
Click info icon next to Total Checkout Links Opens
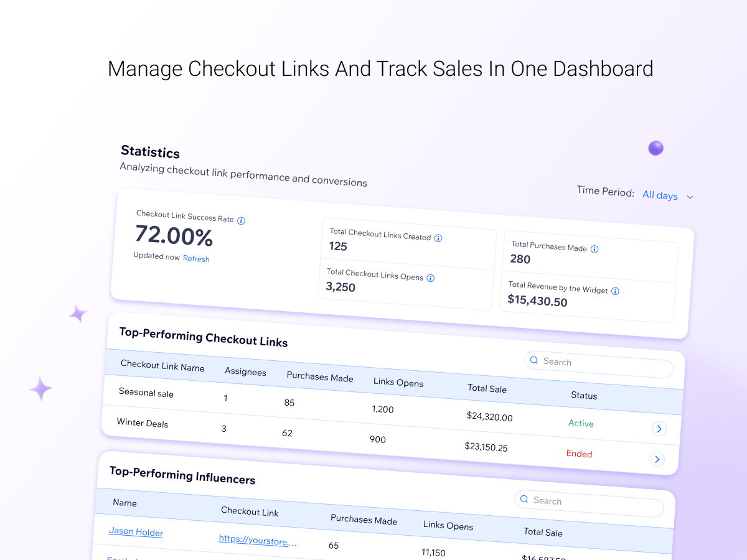pos(430,279)
